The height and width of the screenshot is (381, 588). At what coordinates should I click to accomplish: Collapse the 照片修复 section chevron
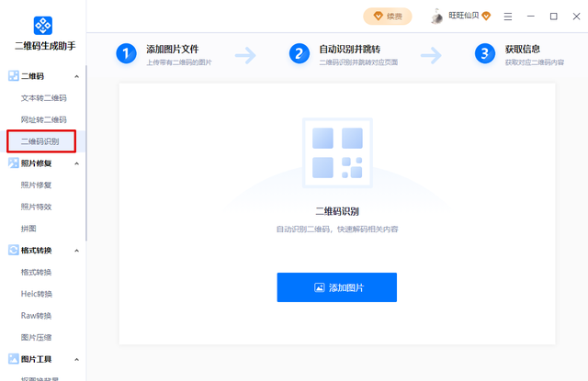[x=76, y=163]
